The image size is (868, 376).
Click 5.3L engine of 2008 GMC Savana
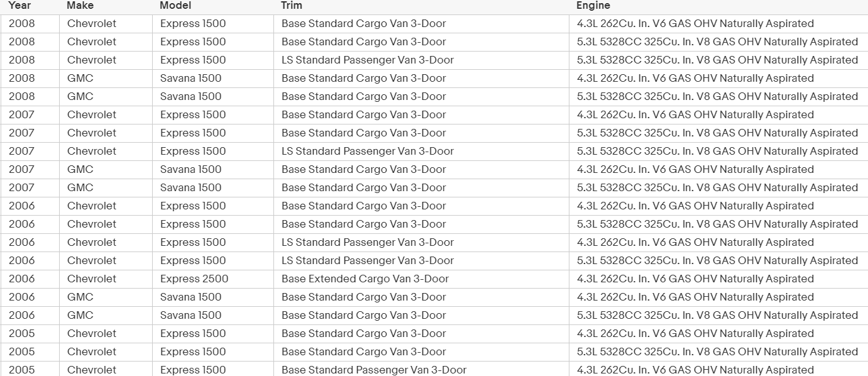click(717, 96)
